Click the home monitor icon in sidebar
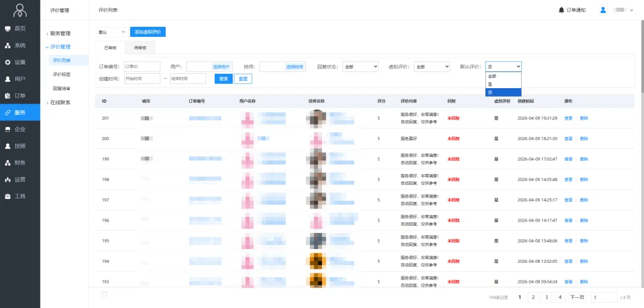This screenshot has width=644, height=308. click(x=8, y=29)
